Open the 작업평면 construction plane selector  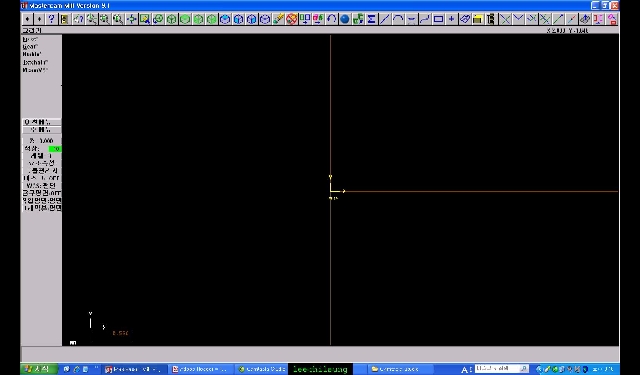(42, 200)
